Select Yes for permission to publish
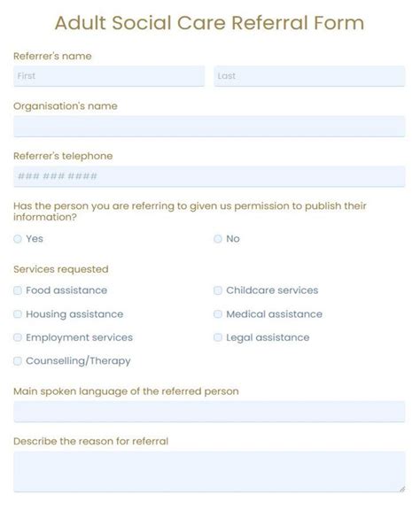420x510 pixels. click(x=18, y=239)
